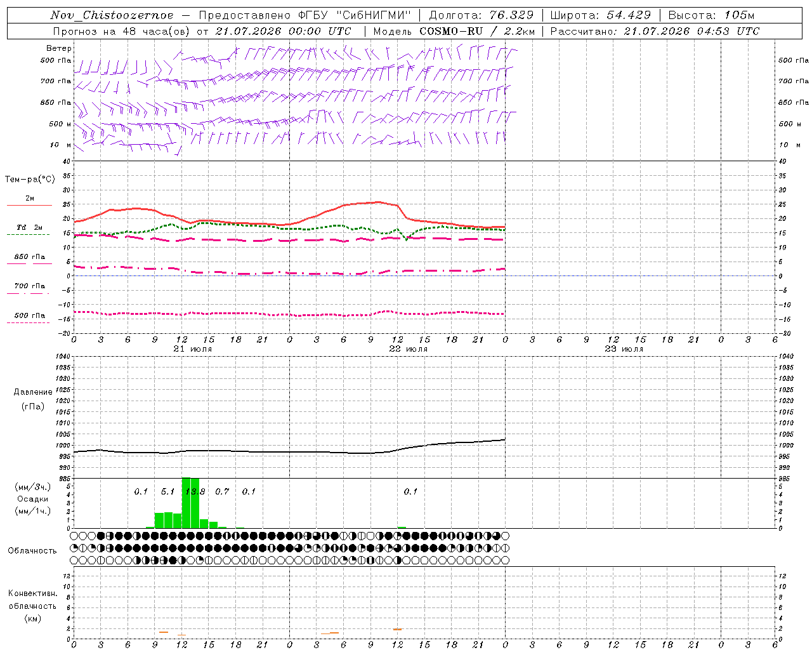812x650 pixels.
Task: Click the 0.1 precipitation label on 22 июля
Action: [410, 491]
